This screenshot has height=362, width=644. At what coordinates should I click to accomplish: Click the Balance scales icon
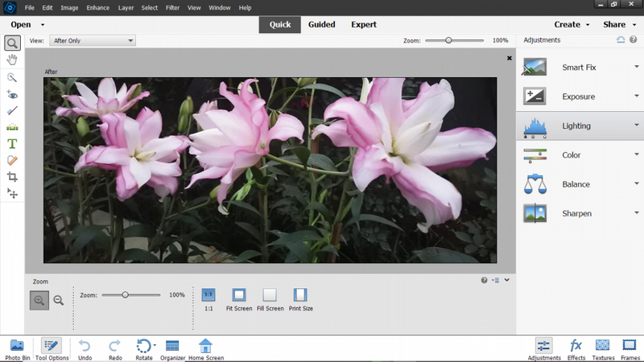[x=535, y=184]
